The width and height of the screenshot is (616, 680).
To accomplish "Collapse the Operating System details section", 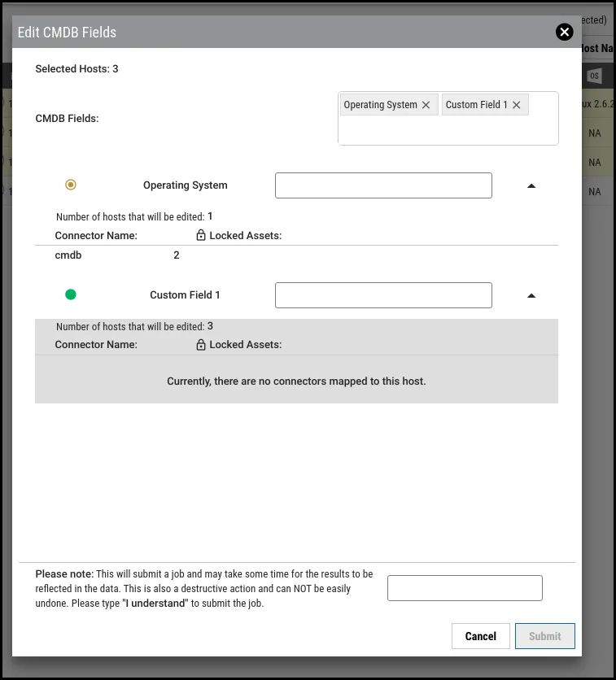I will tap(531, 185).
